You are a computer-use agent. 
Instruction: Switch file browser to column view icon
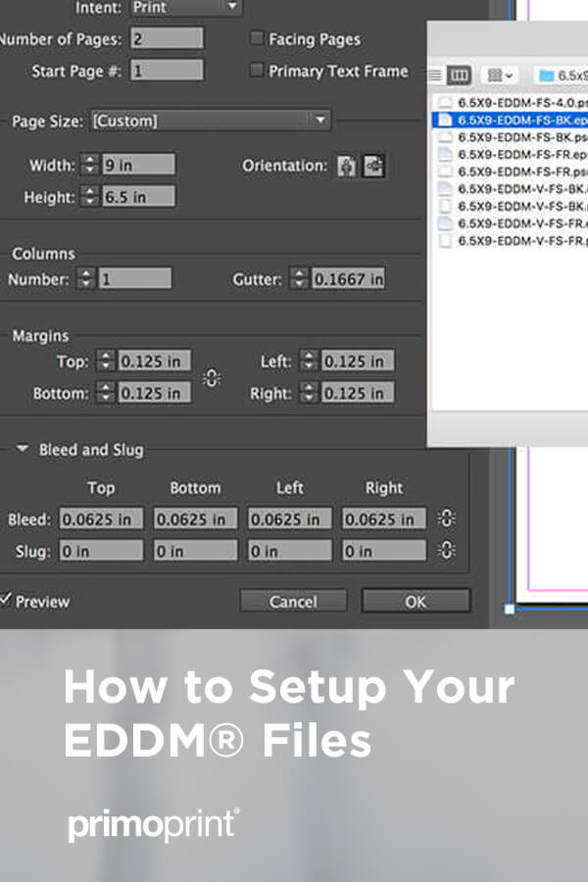click(x=459, y=74)
